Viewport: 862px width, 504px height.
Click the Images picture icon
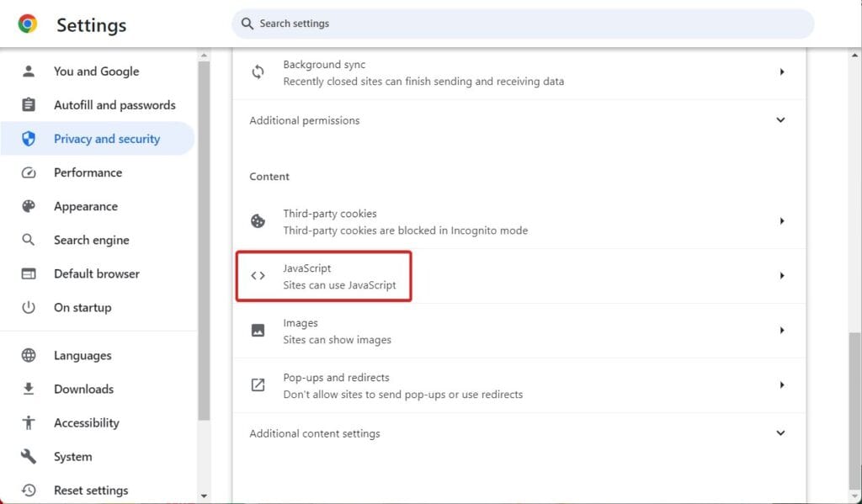pos(258,331)
